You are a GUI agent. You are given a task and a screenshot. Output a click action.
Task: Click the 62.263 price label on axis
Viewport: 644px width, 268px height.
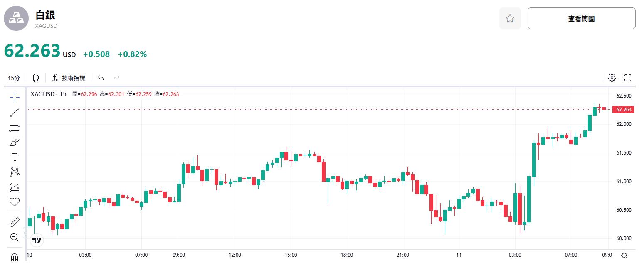[623, 110]
